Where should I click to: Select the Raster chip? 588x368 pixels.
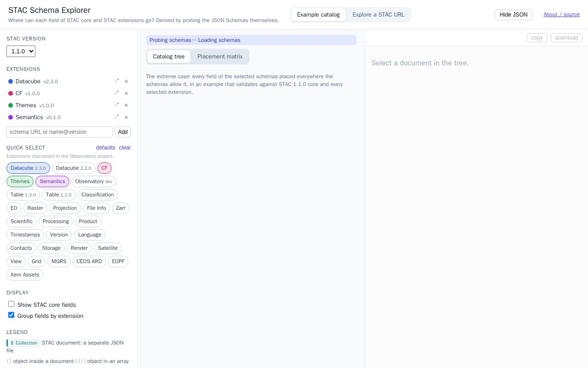pos(35,208)
